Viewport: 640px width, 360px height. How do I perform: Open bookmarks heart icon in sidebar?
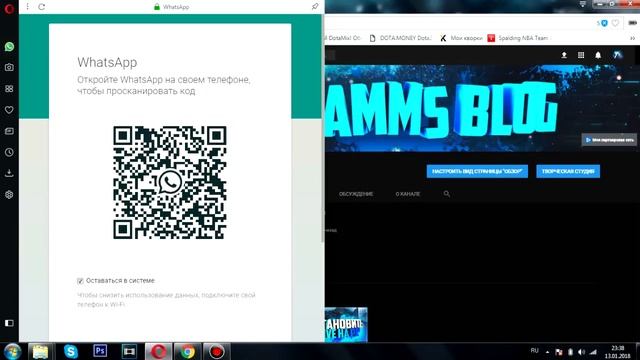click(x=9, y=110)
